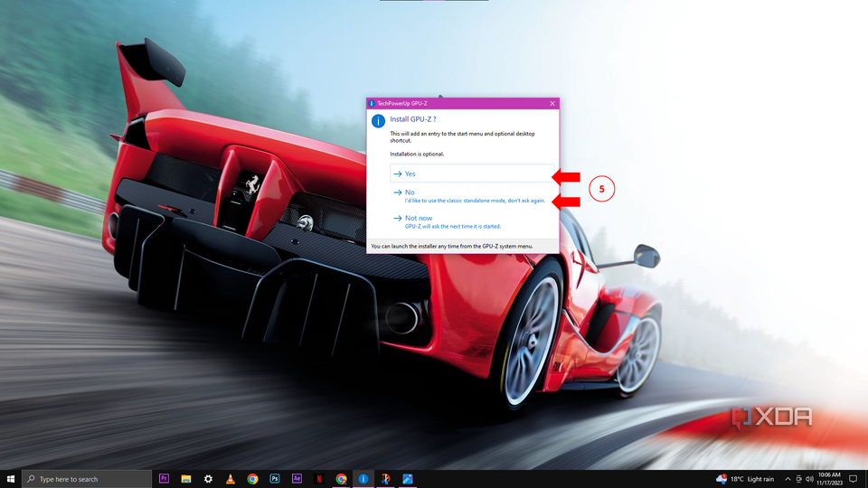This screenshot has height=488, width=868.
Task: Choose No for classic standalone mode
Action: [x=472, y=196]
